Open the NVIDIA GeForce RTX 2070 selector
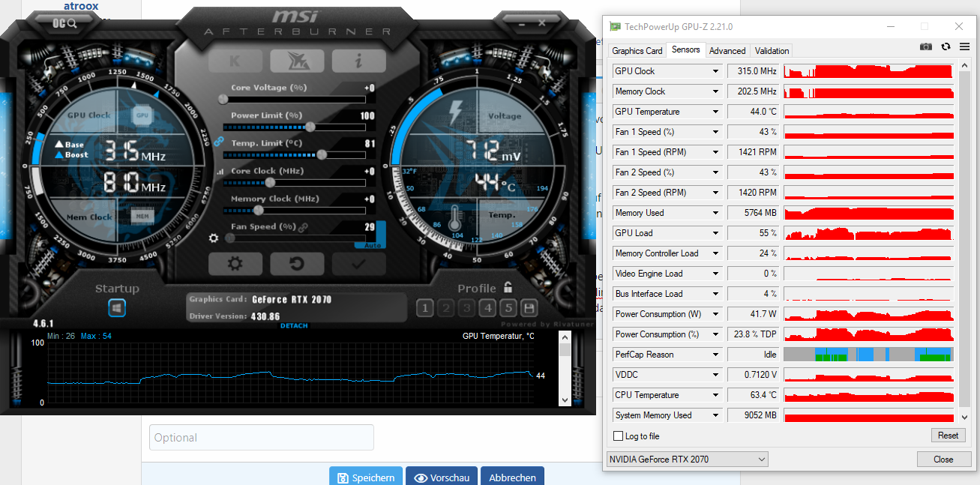980x485 pixels. 688,460
